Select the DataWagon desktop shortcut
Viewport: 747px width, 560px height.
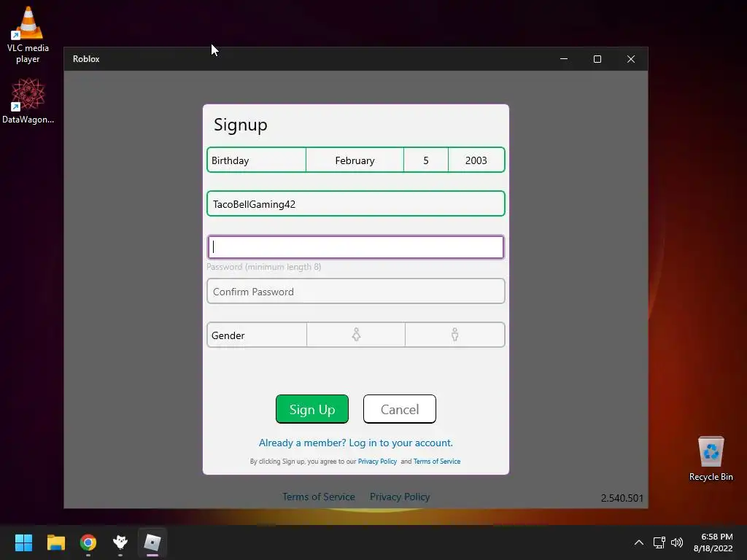click(x=28, y=101)
